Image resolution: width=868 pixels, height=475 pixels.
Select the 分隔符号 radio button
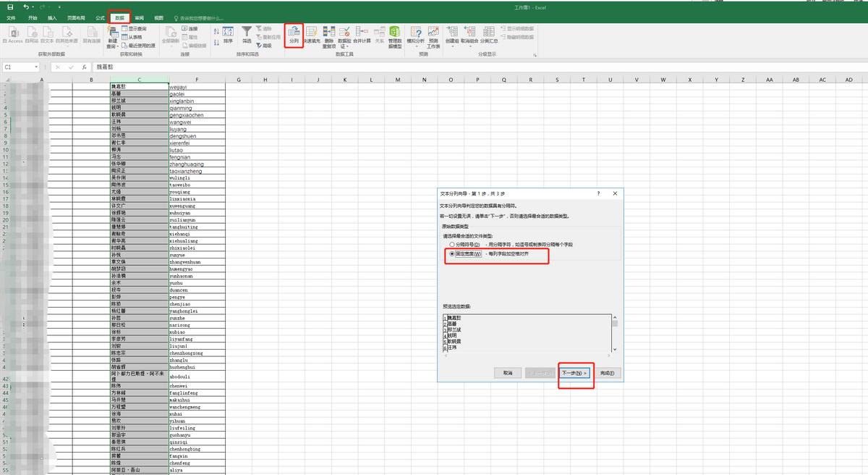pyautogui.click(x=452, y=245)
